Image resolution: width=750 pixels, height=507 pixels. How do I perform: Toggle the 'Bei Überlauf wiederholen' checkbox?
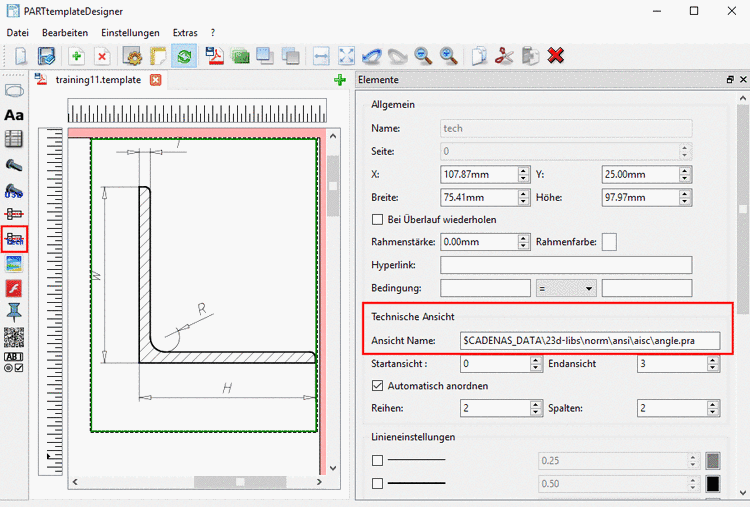(x=377, y=220)
